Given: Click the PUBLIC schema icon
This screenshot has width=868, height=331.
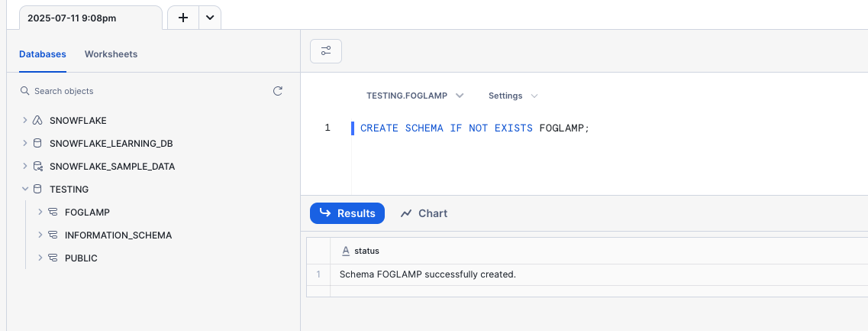Looking at the screenshot, I should coord(53,258).
